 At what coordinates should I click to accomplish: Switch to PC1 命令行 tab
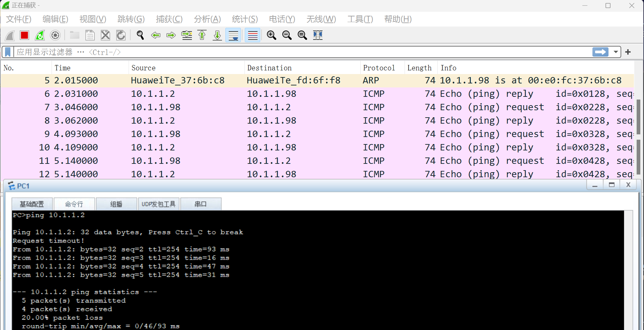pyautogui.click(x=74, y=204)
